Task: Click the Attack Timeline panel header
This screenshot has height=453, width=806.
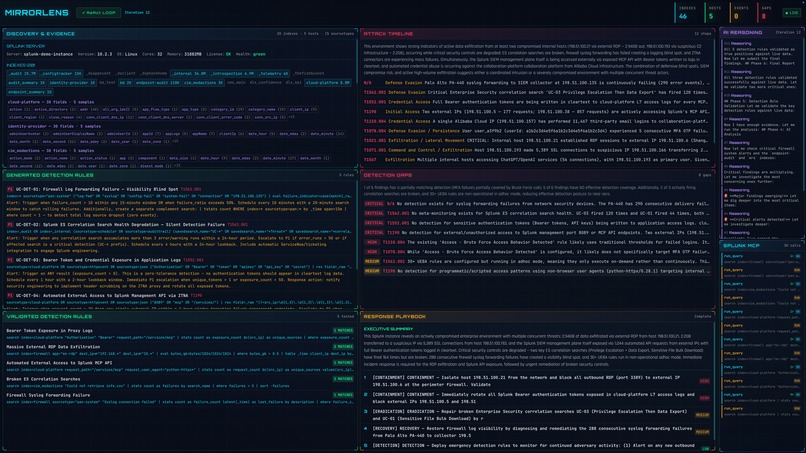Action: (537, 33)
